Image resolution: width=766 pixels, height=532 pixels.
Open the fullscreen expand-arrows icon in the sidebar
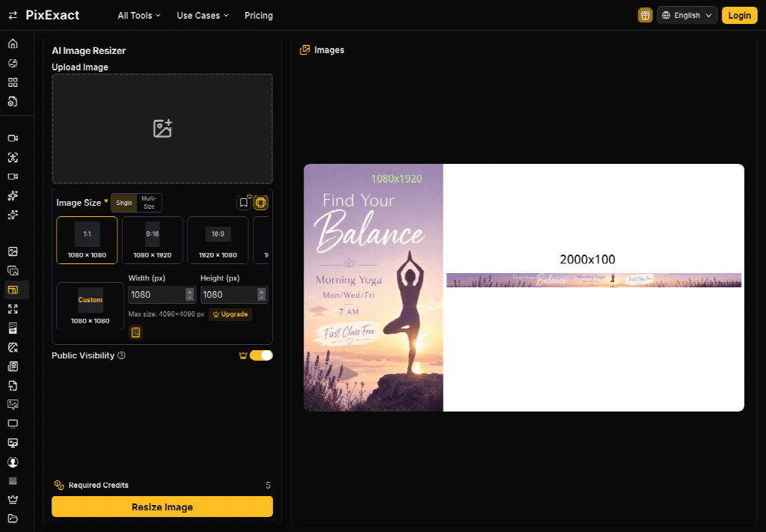13,309
